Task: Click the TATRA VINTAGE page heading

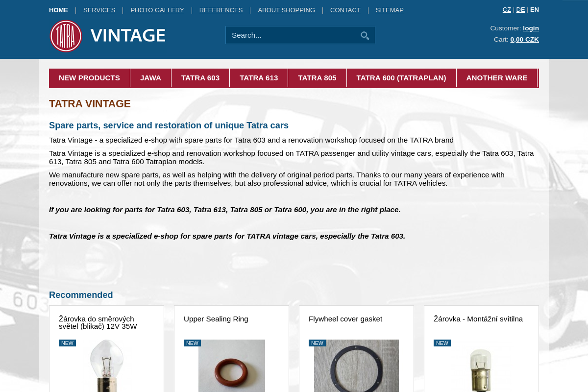Action: (x=90, y=104)
